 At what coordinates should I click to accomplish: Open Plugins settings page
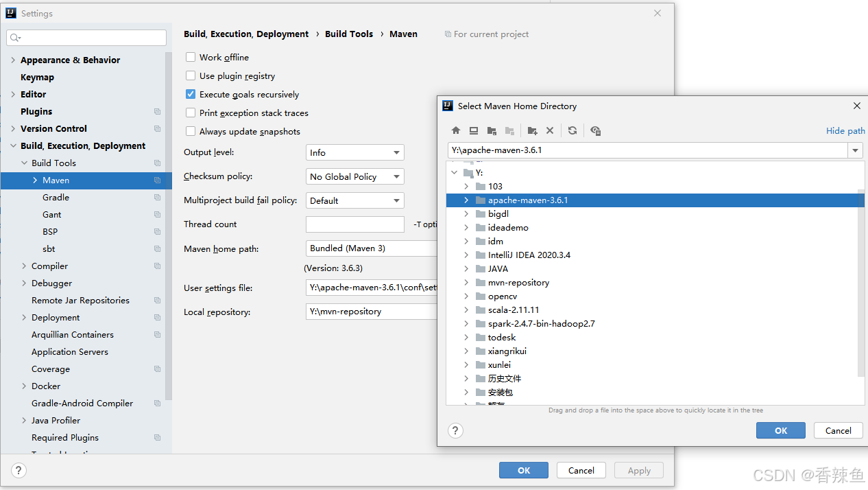coord(36,111)
